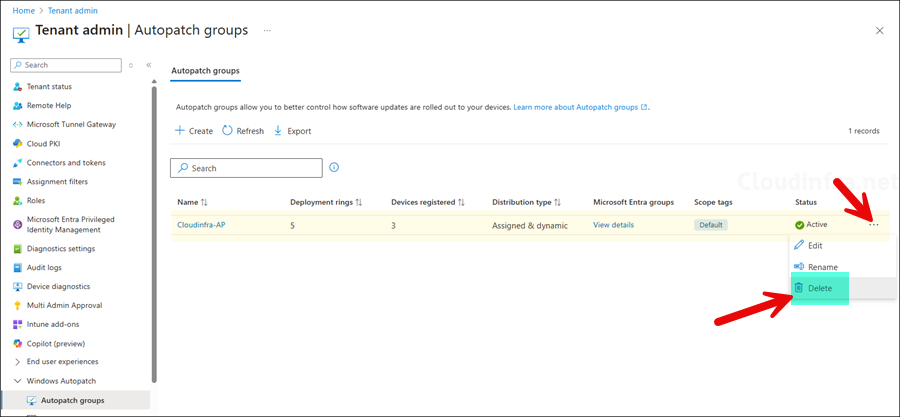This screenshot has height=417, width=900.
Task: Choose Delete from the context menu
Action: coord(819,288)
